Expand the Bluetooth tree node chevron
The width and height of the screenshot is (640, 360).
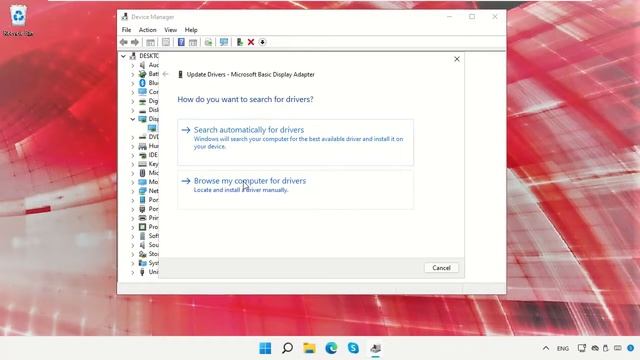pyautogui.click(x=133, y=83)
